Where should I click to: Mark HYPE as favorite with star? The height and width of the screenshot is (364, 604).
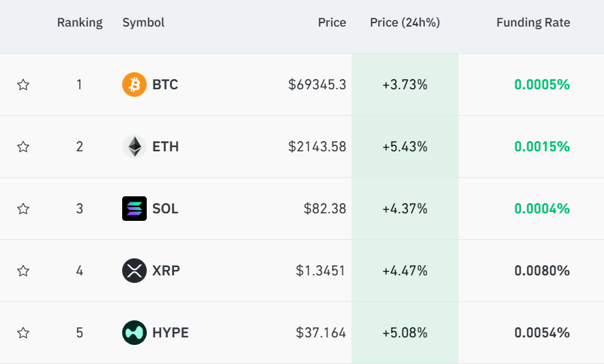click(23, 333)
